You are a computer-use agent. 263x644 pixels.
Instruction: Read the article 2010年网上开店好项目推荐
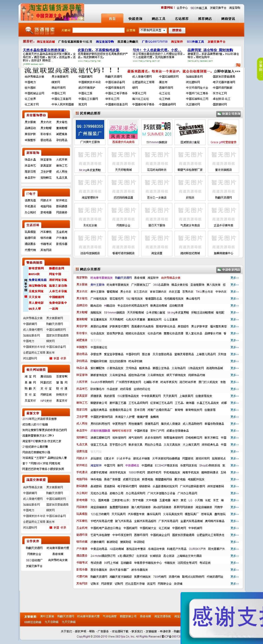pos(39,419)
